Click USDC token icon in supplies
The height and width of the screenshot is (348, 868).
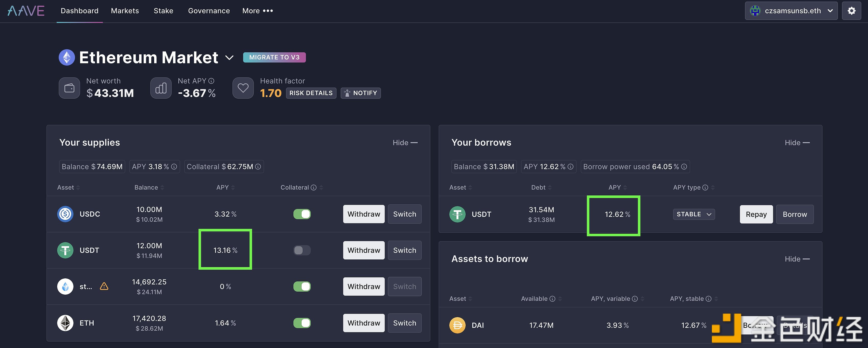[x=65, y=214]
